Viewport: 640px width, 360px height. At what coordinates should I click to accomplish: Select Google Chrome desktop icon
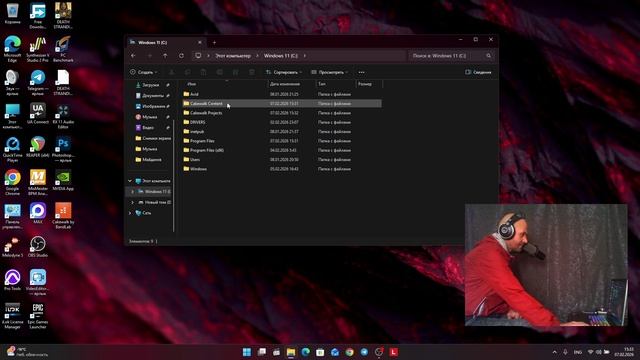point(13,182)
